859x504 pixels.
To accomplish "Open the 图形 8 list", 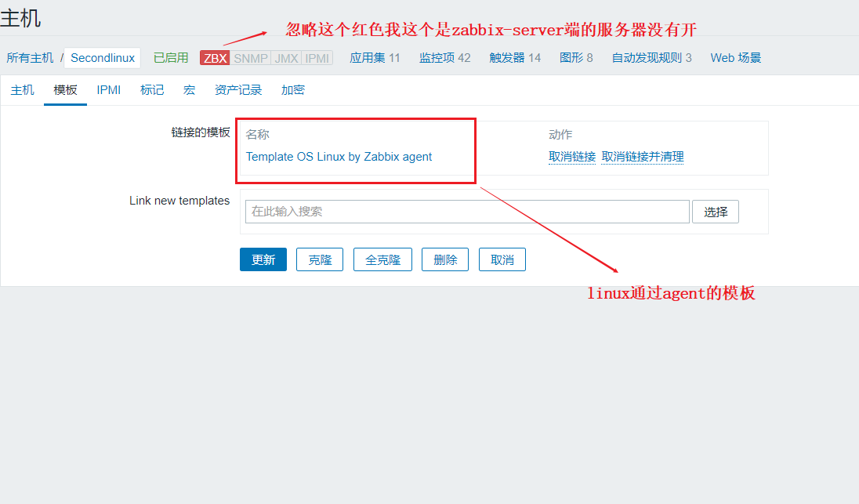I will pos(576,57).
